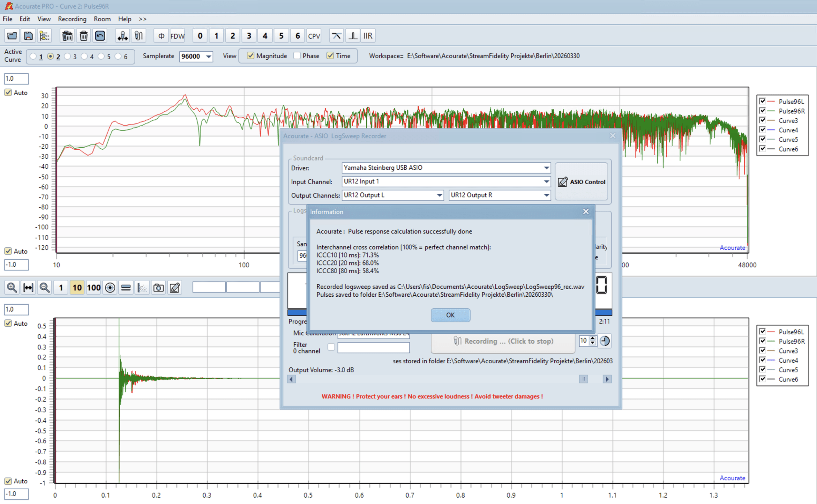Open the Recording menu

tap(72, 19)
